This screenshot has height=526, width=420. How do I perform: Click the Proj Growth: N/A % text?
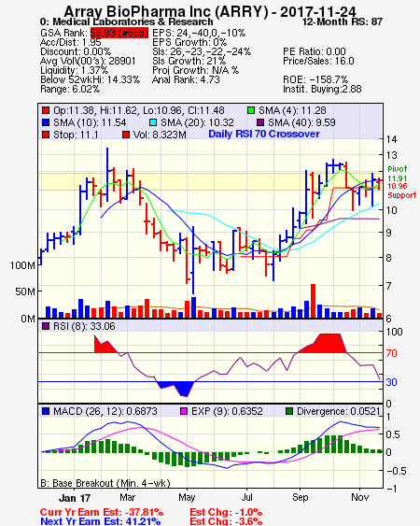tap(195, 70)
